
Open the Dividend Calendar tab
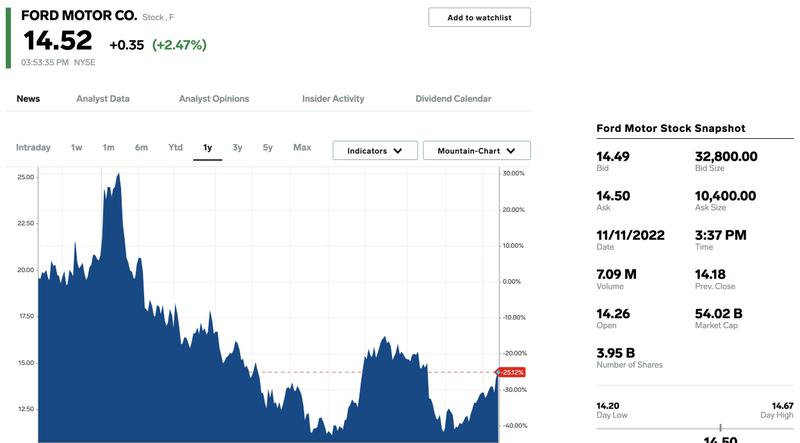pos(453,99)
